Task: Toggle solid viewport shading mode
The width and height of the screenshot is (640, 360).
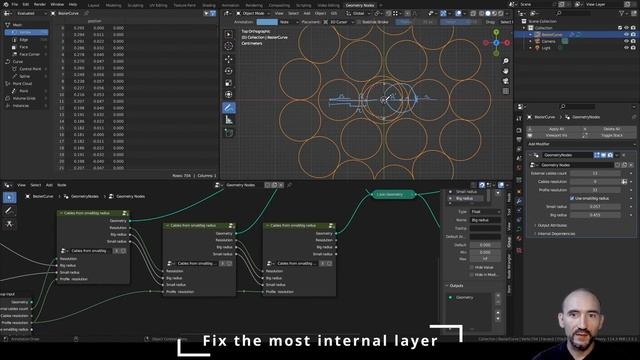Action: 487,13
